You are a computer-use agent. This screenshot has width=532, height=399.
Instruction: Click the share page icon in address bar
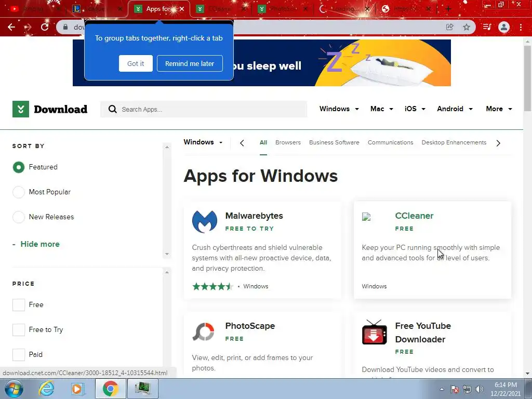click(449, 27)
